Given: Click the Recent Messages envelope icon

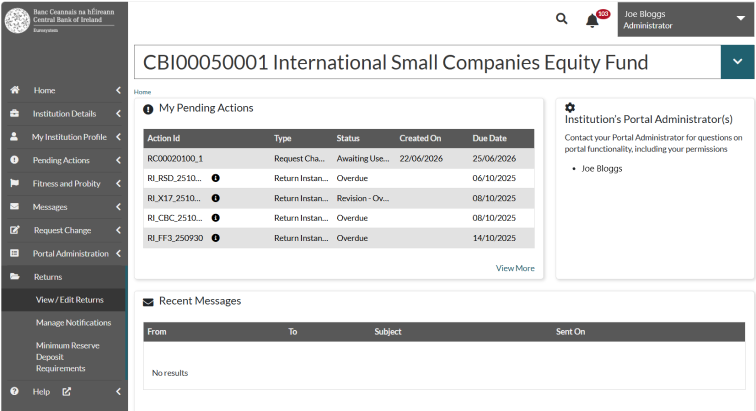Looking at the screenshot, I should pyautogui.click(x=148, y=302).
